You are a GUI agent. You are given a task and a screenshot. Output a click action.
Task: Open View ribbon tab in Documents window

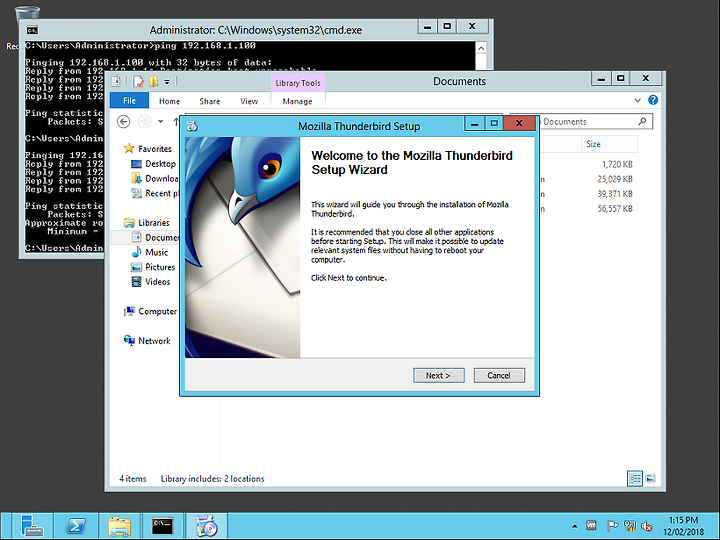(249, 101)
